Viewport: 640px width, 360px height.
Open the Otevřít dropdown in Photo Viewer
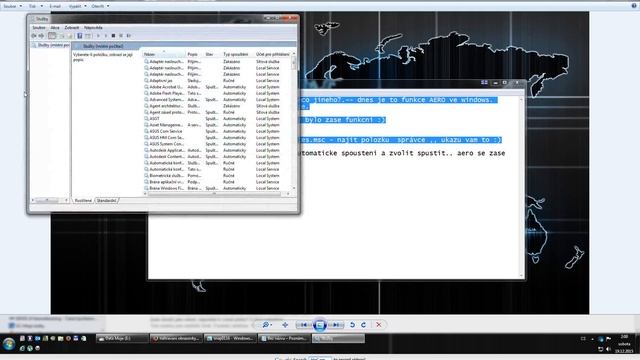pyautogui.click(x=100, y=6)
